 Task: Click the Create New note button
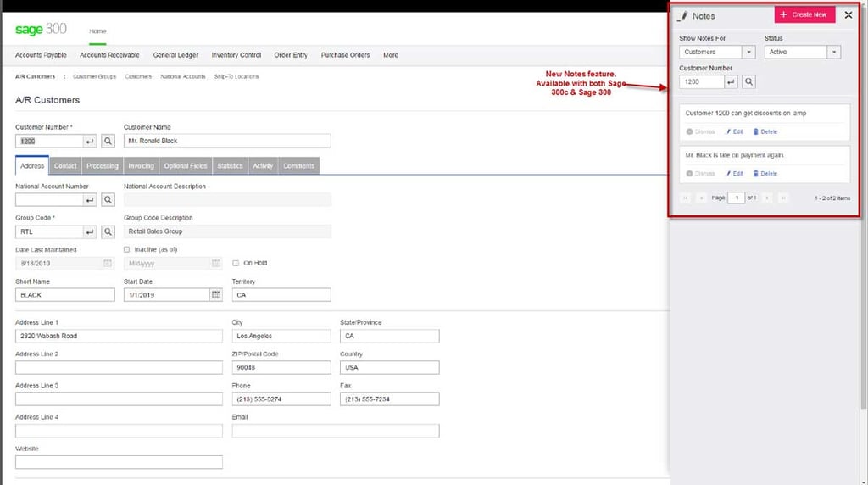point(804,15)
